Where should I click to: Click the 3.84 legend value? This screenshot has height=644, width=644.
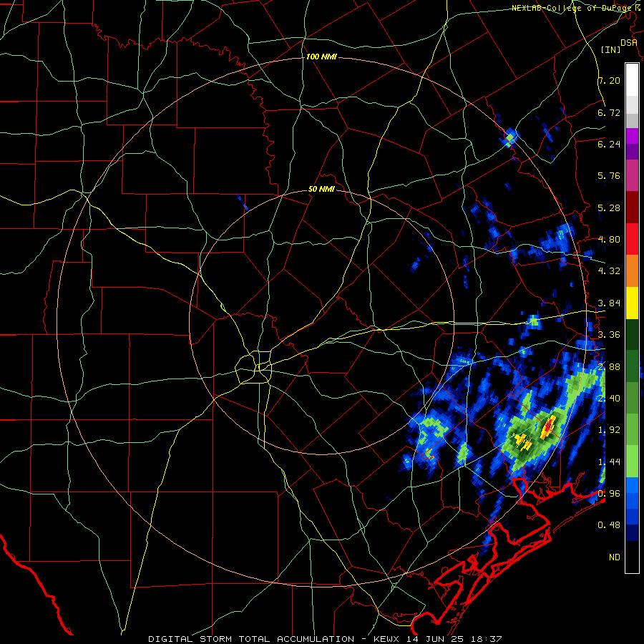pyautogui.click(x=609, y=303)
